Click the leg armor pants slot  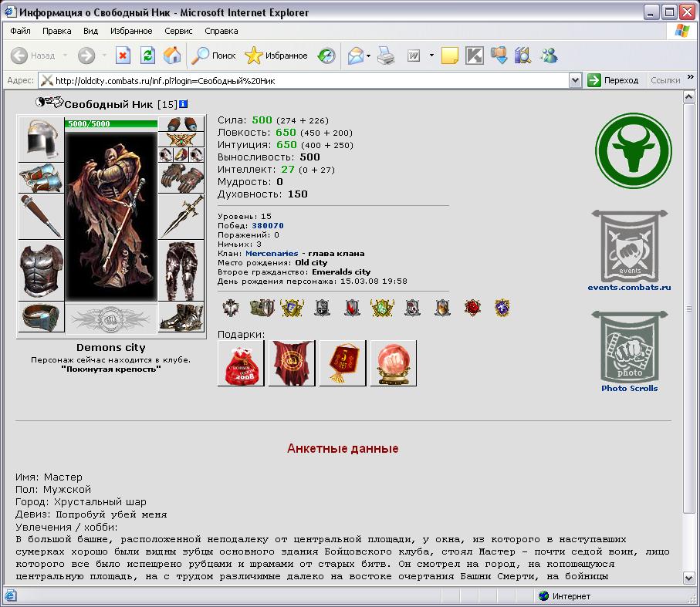[181, 270]
